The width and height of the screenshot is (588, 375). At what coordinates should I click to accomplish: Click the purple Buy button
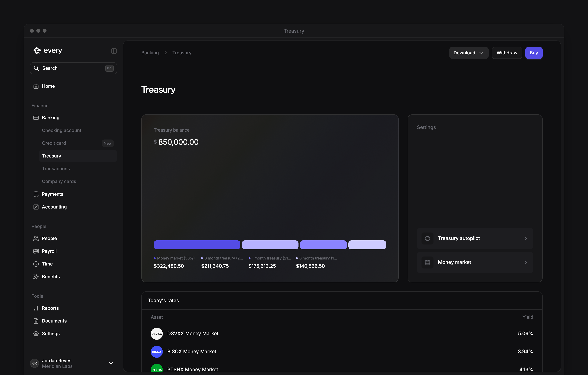click(x=534, y=53)
